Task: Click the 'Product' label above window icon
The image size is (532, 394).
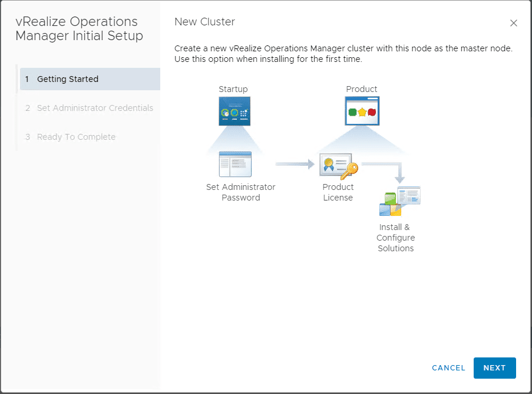Action: [x=362, y=89]
